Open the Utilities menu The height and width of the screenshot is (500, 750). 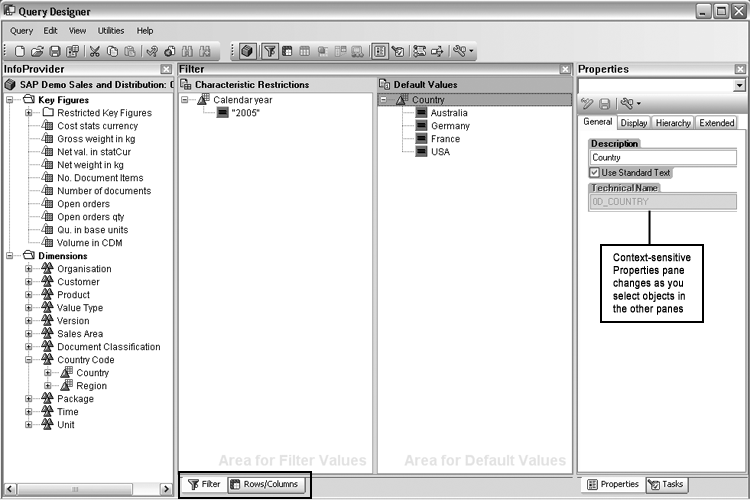(x=111, y=31)
